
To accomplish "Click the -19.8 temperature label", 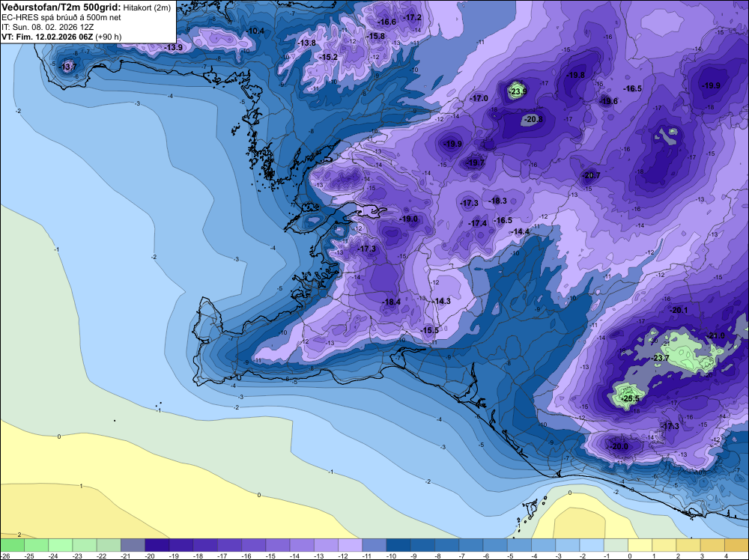I will [x=575, y=75].
